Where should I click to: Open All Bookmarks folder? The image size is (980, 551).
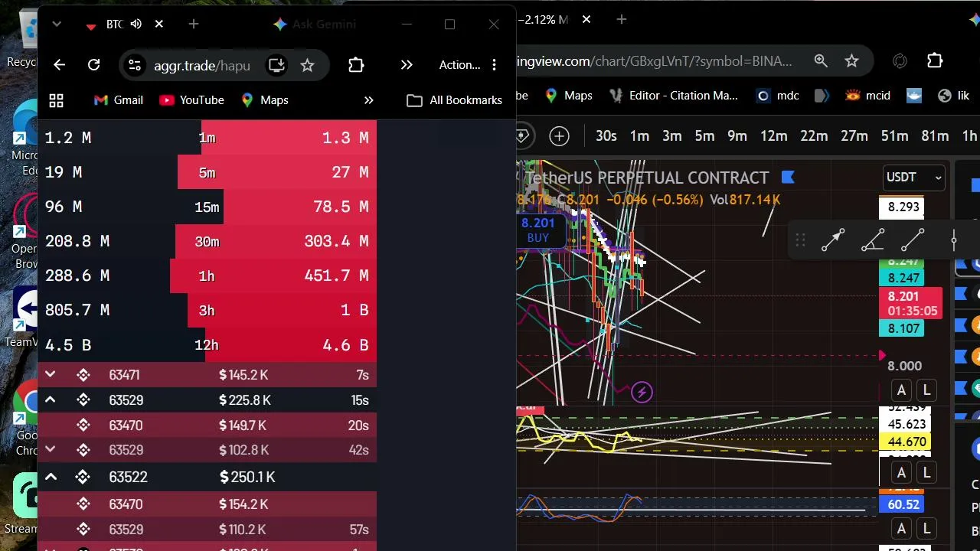455,100
